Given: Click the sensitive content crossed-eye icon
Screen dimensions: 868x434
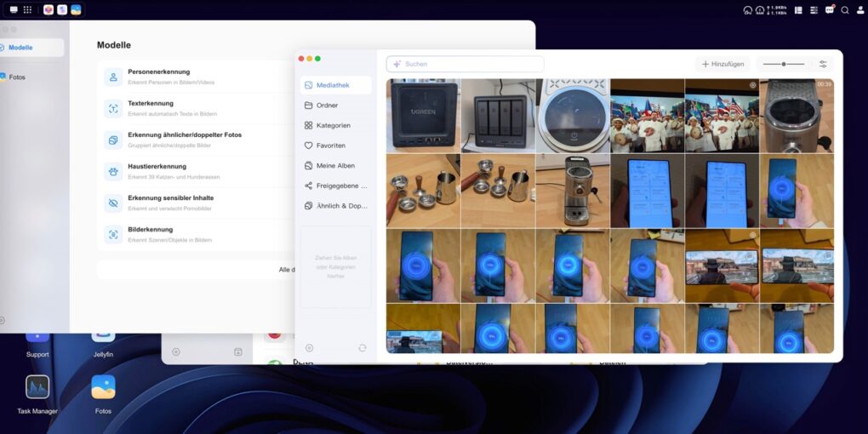Looking at the screenshot, I should click(x=113, y=203).
